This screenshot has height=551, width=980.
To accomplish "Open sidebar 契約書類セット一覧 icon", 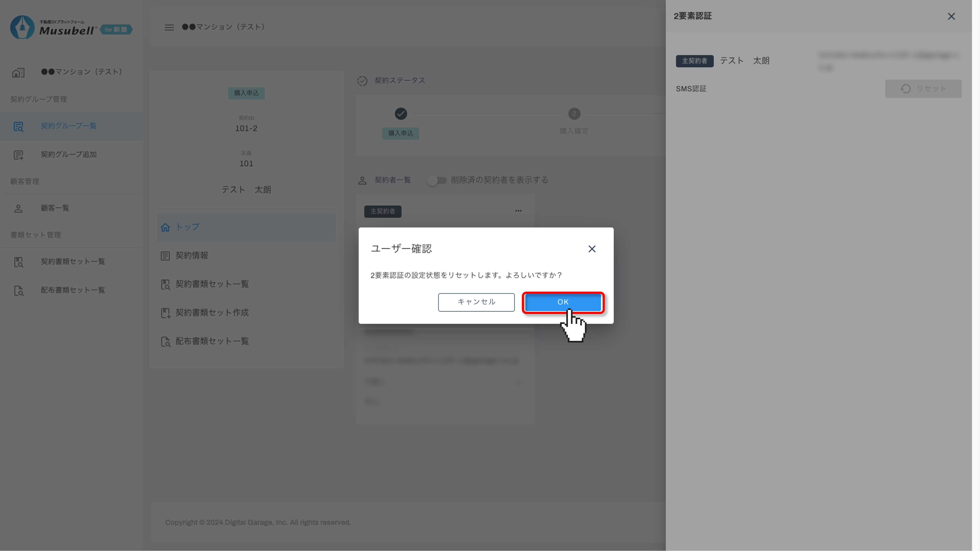I will pos(18,262).
